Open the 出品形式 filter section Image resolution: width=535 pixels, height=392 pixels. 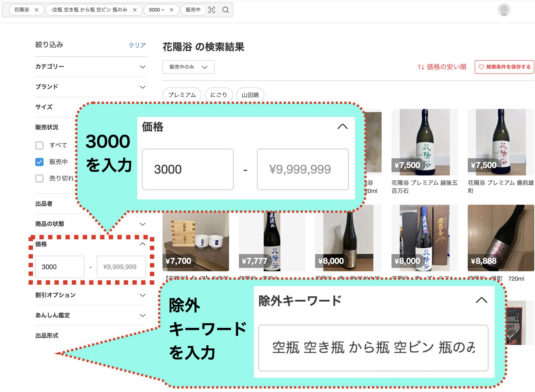pyautogui.click(x=47, y=336)
